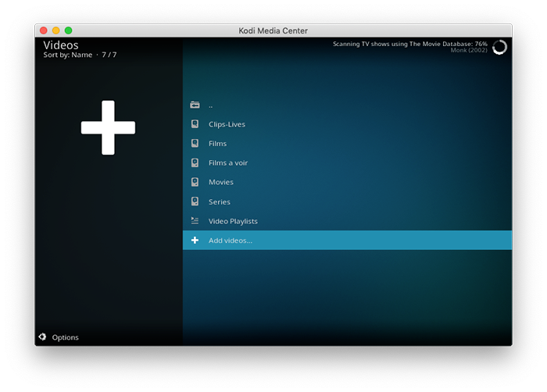
Task: Click the Movies source icon
Action: pos(195,182)
